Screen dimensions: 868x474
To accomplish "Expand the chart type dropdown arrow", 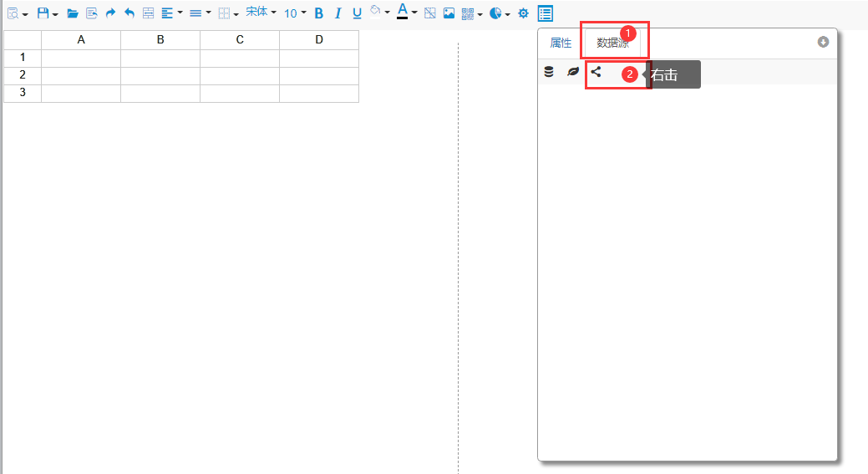I will [508, 14].
